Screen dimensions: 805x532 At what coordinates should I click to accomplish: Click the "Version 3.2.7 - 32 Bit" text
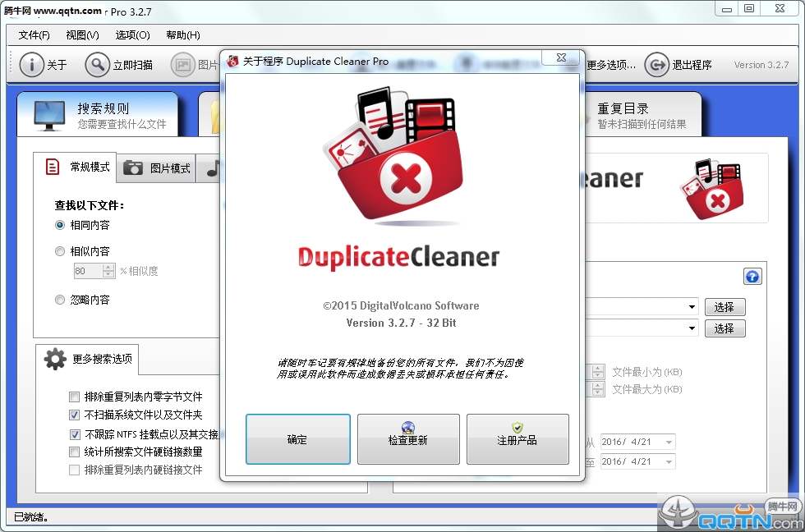401,323
